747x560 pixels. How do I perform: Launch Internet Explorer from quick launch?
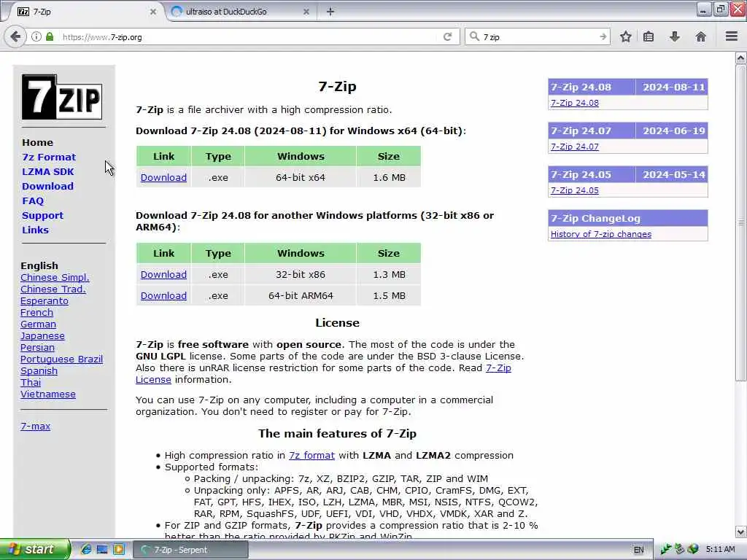pos(86,549)
